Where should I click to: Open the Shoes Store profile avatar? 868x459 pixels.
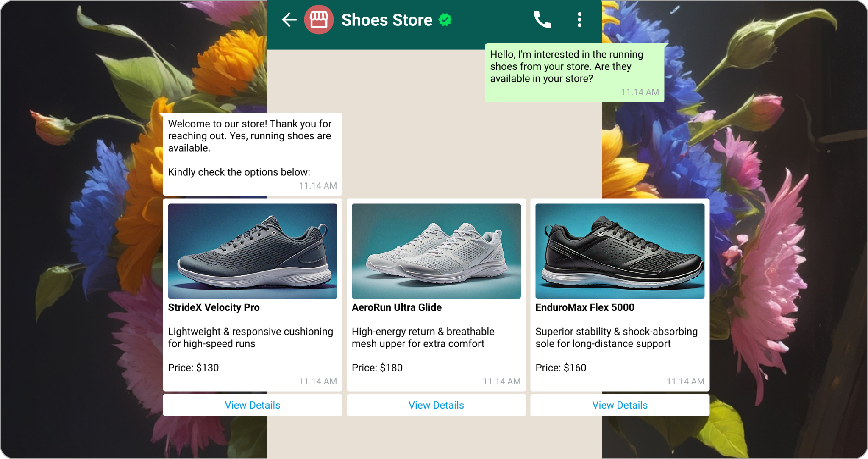(x=319, y=20)
